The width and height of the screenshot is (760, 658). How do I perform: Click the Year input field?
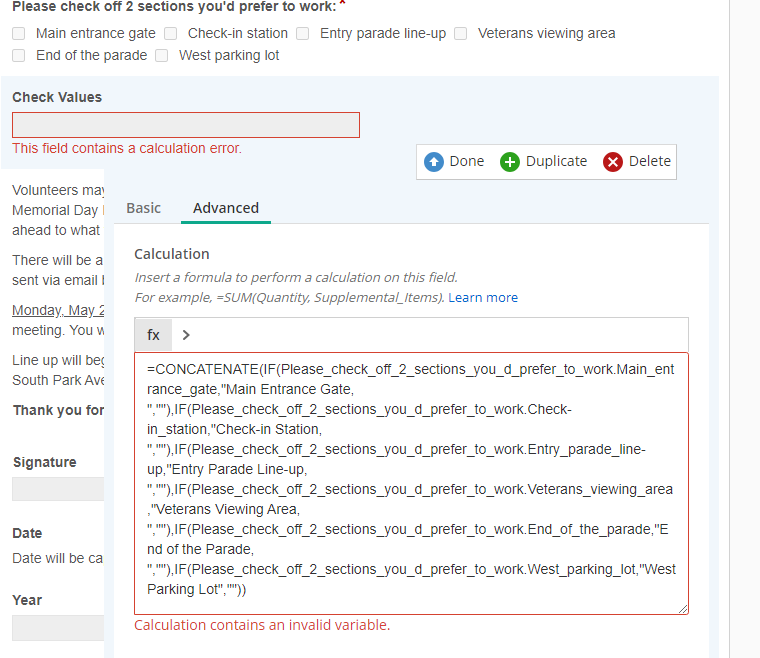tap(58, 628)
